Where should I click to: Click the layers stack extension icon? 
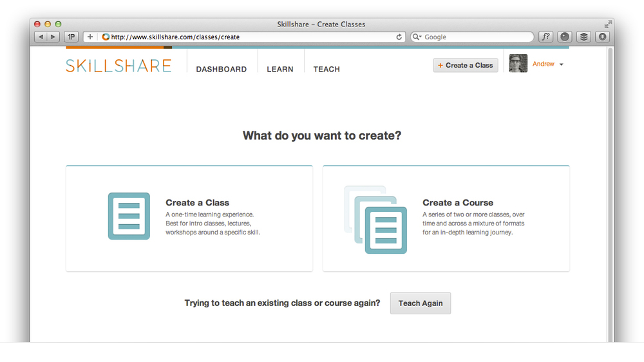[x=583, y=37]
